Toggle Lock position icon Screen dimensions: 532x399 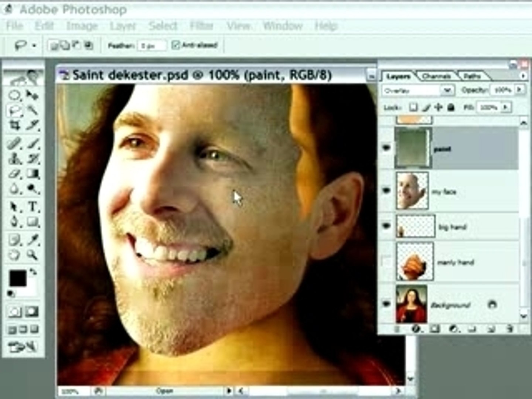click(438, 107)
